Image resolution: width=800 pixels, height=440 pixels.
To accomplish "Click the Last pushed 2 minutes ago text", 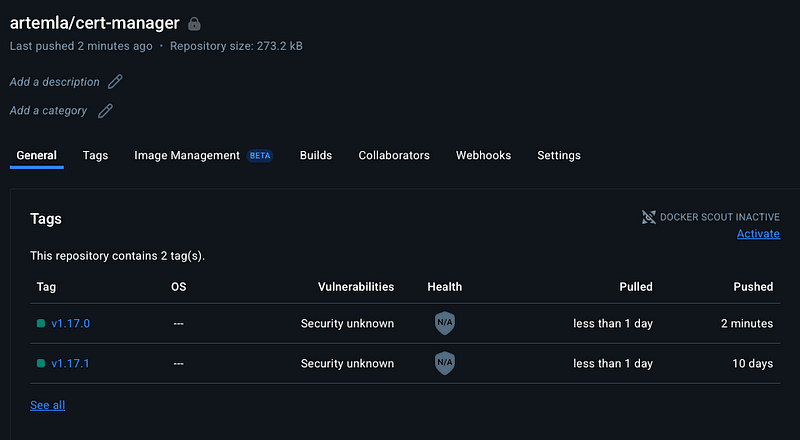I will pos(81,46).
